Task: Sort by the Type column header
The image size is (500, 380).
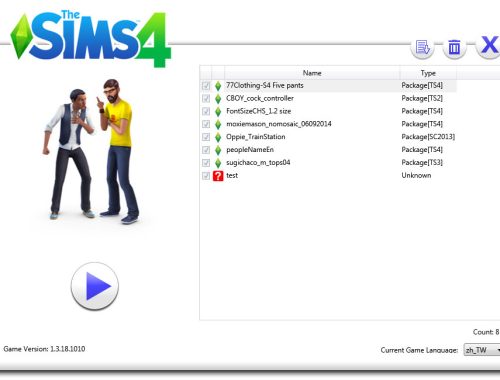Action: click(428, 73)
